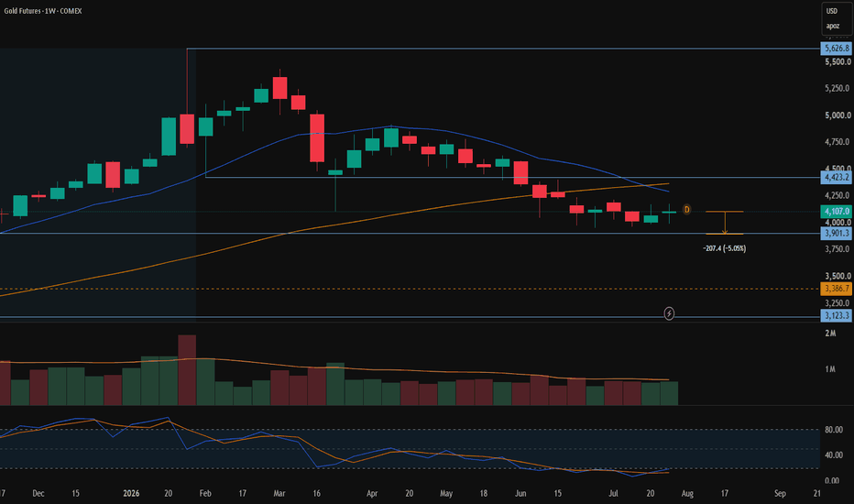Click the Gold Futures 1W COMEX title
The image size is (854, 504).
click(43, 11)
